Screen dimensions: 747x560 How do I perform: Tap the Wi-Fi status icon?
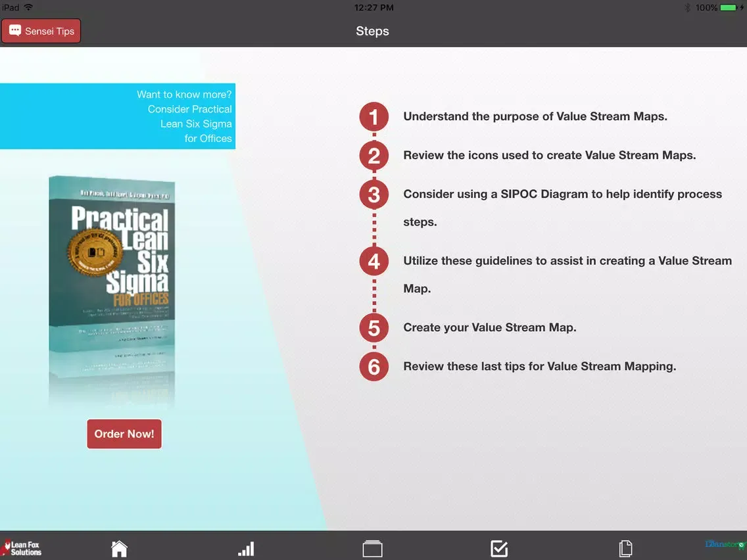(x=28, y=7)
